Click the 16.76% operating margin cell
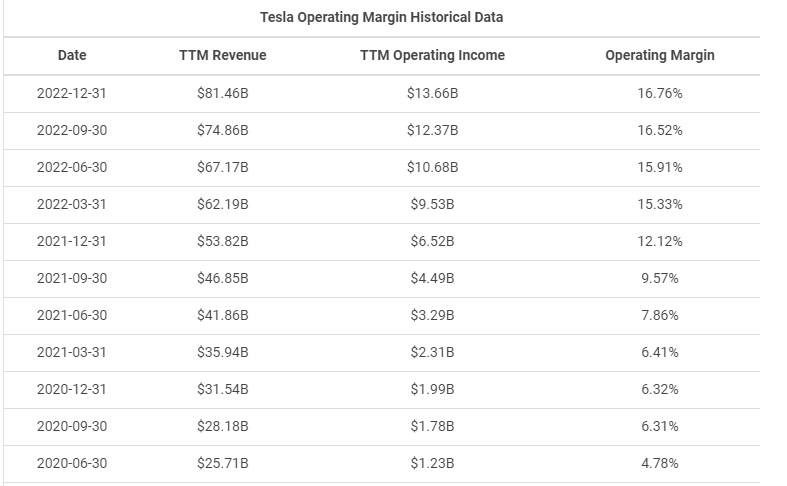 pos(660,94)
